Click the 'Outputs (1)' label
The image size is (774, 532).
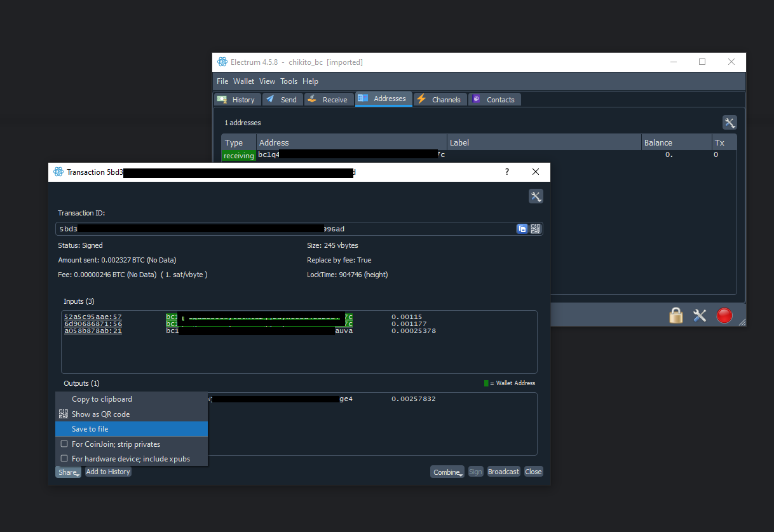tap(81, 383)
